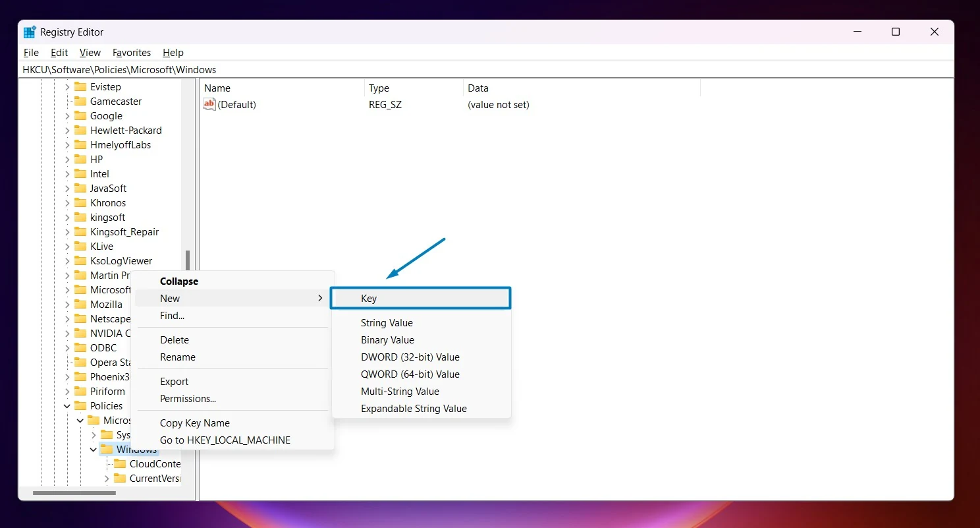Screen dimensions: 980x528
Task: Select DWORD (32-bit) Value option
Action: point(410,357)
